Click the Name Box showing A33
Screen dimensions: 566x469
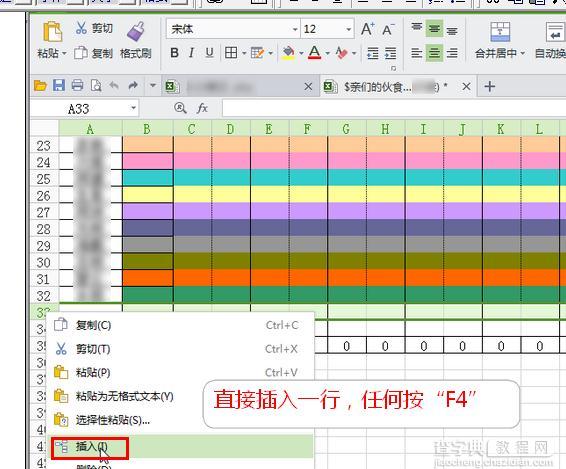pos(79,108)
